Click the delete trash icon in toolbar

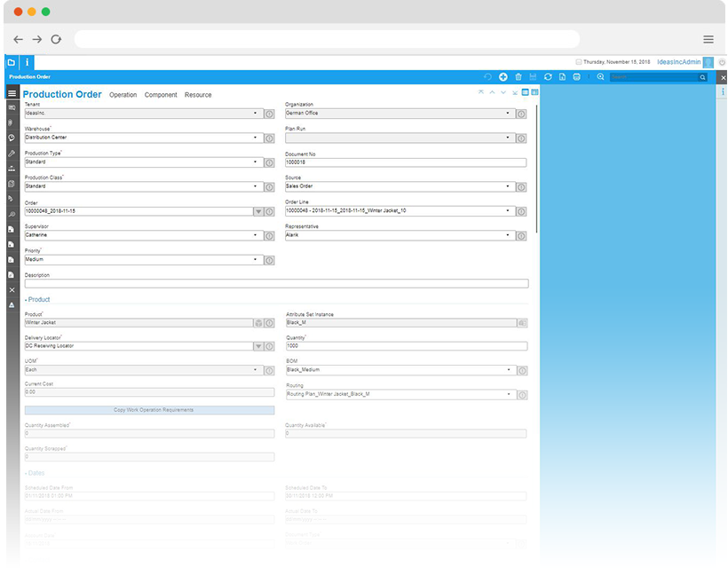tap(518, 77)
